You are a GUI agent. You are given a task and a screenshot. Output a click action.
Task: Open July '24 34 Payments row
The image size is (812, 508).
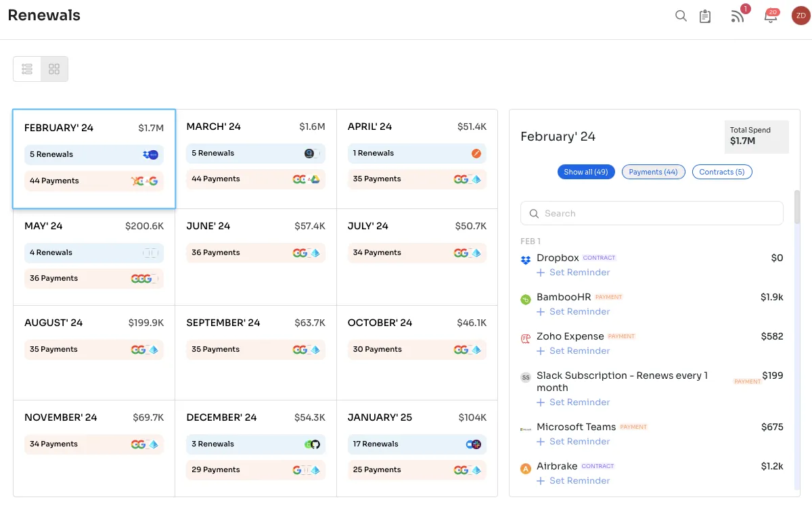tap(417, 252)
